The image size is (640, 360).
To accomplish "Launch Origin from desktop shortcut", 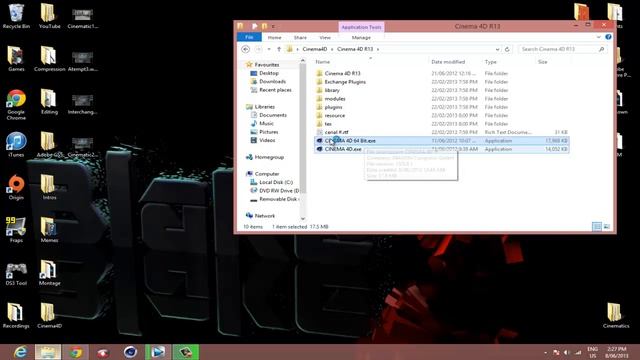I will [x=16, y=187].
